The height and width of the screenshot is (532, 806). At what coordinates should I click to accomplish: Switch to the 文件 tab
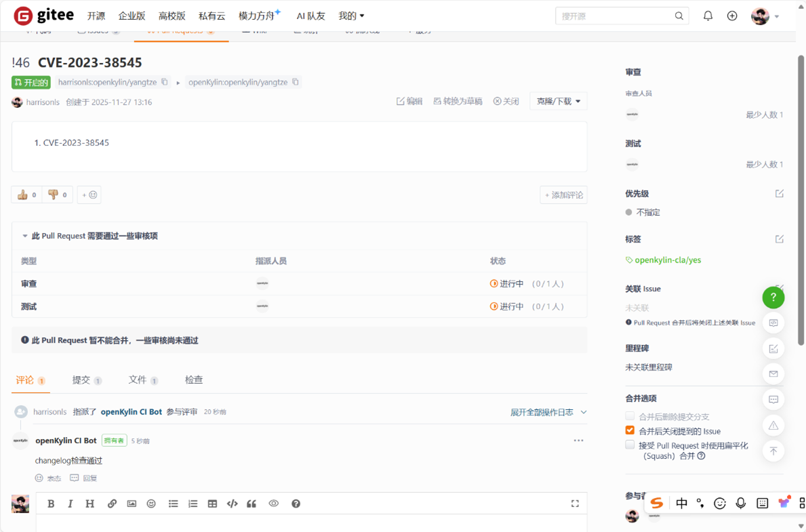click(138, 380)
